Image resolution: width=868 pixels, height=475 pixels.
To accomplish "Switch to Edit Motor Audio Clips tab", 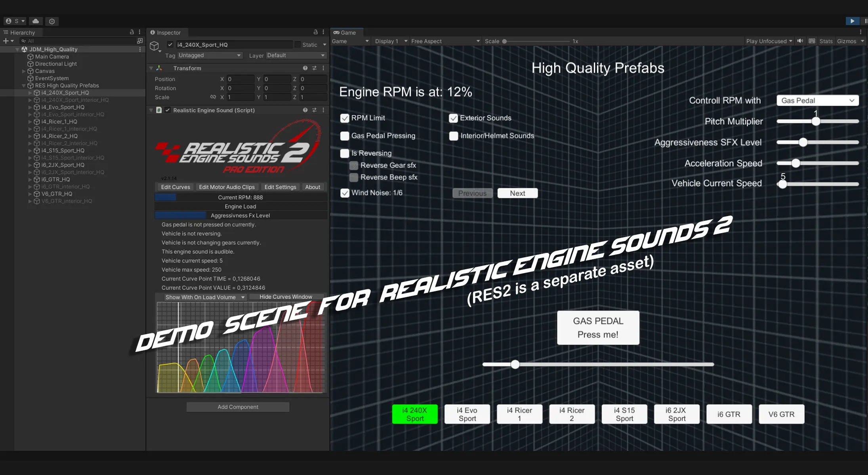I will pos(227,187).
